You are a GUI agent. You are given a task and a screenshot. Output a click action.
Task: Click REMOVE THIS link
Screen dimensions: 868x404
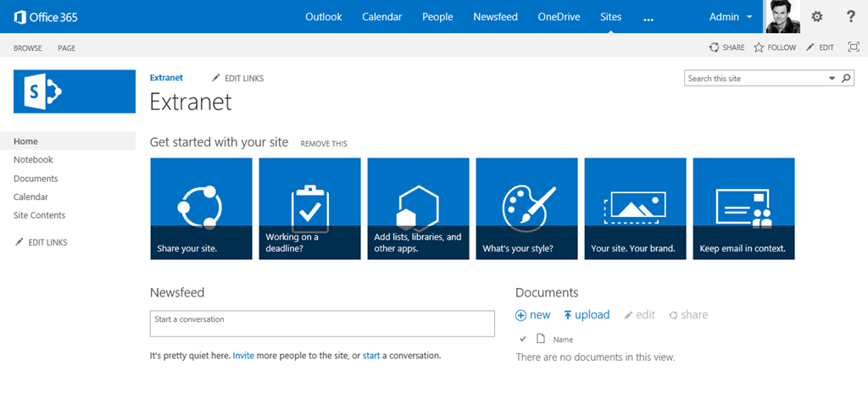coord(323,144)
